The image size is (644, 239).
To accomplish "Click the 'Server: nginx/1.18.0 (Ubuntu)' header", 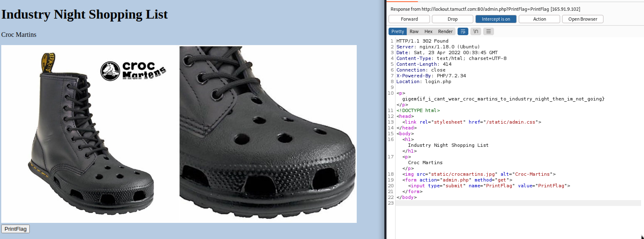I will (x=438, y=47).
